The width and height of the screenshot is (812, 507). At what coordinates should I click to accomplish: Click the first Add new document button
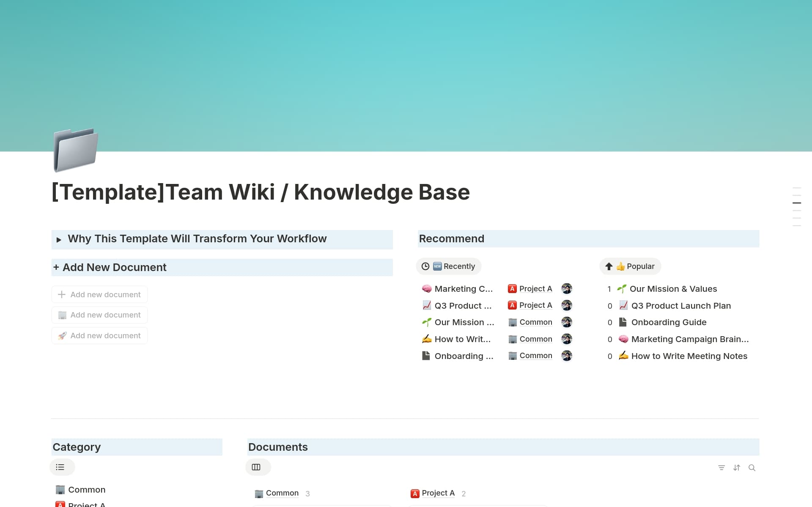(99, 294)
